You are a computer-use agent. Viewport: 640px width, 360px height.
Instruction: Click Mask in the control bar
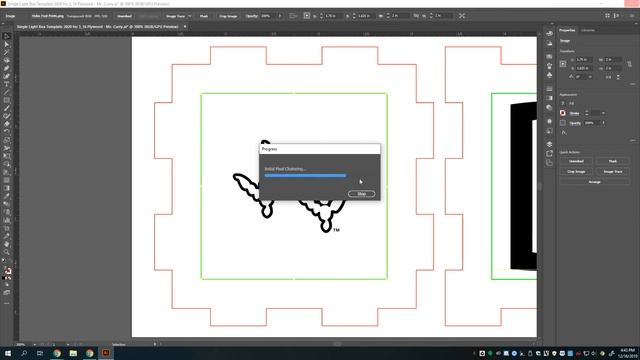(204, 16)
